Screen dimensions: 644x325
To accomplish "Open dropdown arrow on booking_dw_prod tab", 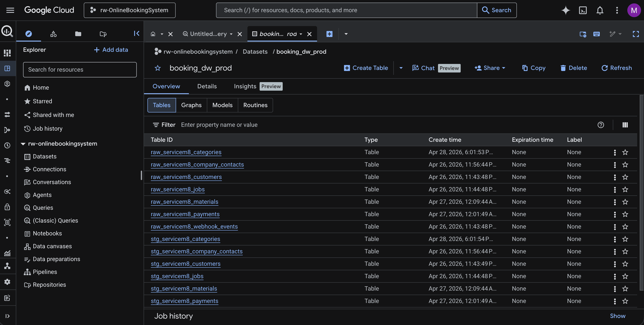I will coord(301,34).
